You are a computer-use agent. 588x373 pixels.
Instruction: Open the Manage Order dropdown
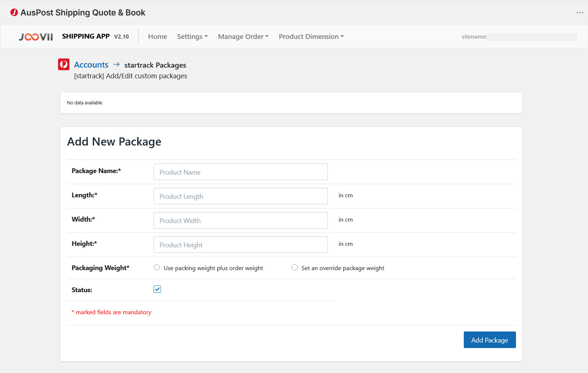[243, 37]
